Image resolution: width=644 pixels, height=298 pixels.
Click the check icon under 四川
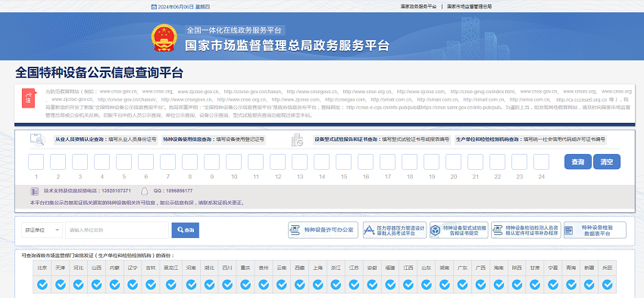[227, 284]
